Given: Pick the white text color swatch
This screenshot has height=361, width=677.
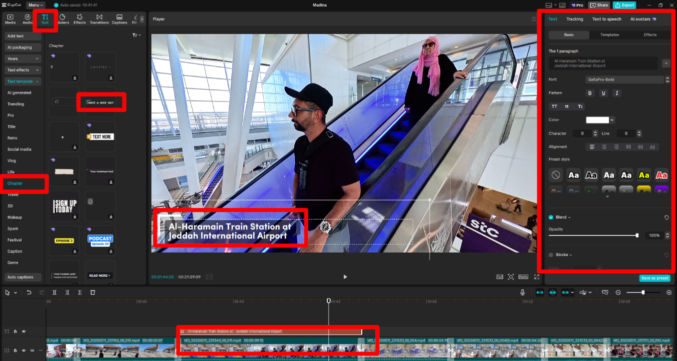Looking at the screenshot, I should click(597, 120).
